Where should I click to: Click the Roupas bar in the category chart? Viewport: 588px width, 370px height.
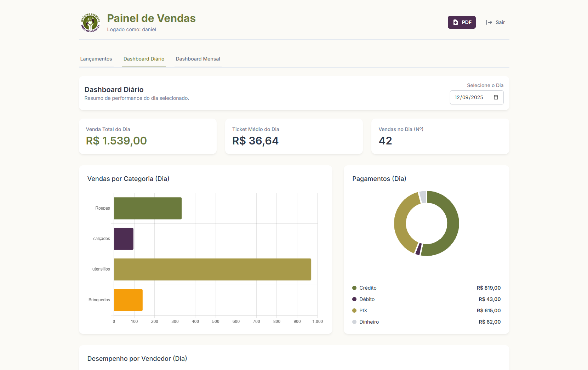coord(148,208)
